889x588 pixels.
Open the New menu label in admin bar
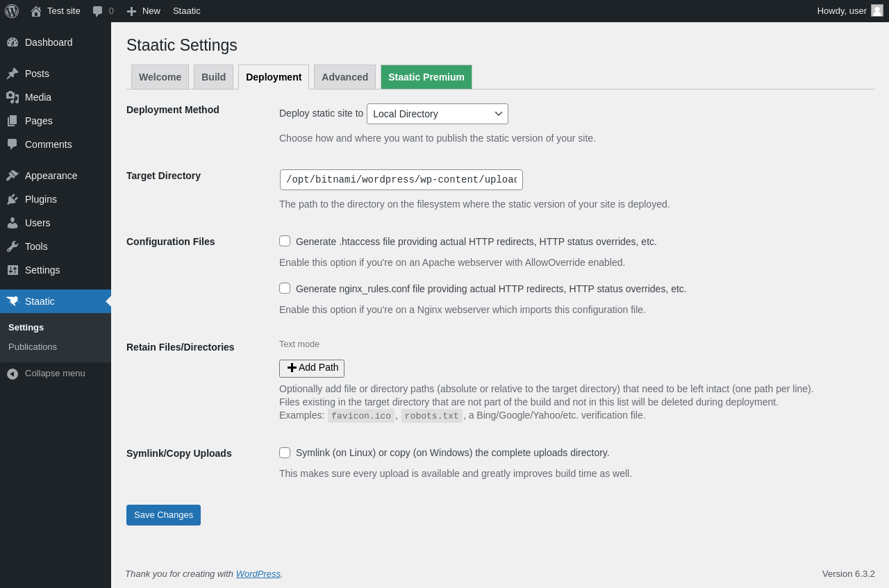coord(151,11)
